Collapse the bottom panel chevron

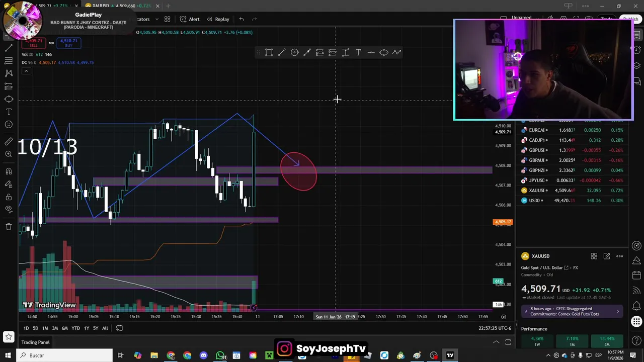[x=496, y=342]
